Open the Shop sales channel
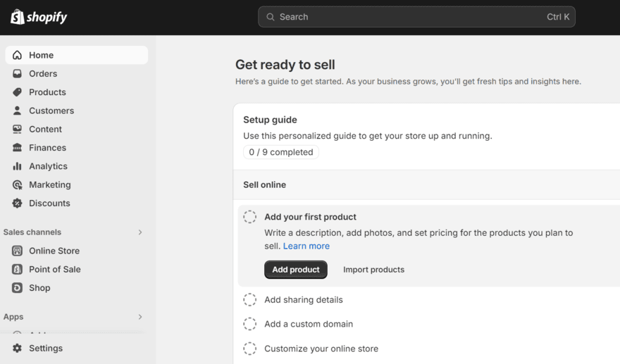The image size is (620, 364). coord(77,288)
